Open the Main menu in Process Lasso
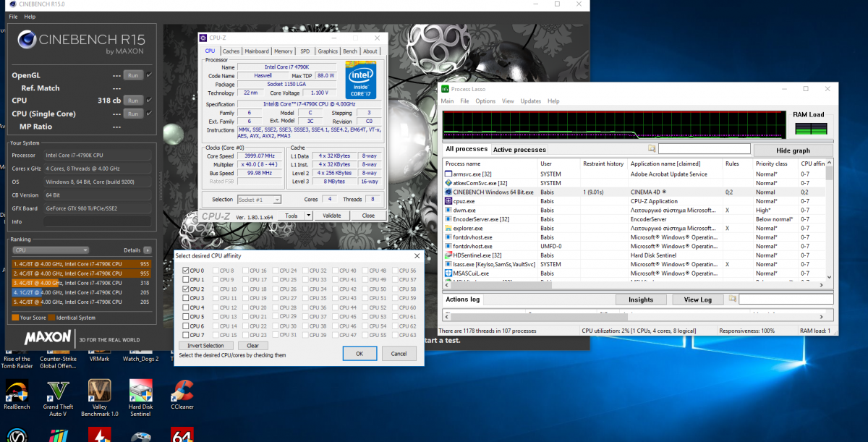 click(x=448, y=101)
